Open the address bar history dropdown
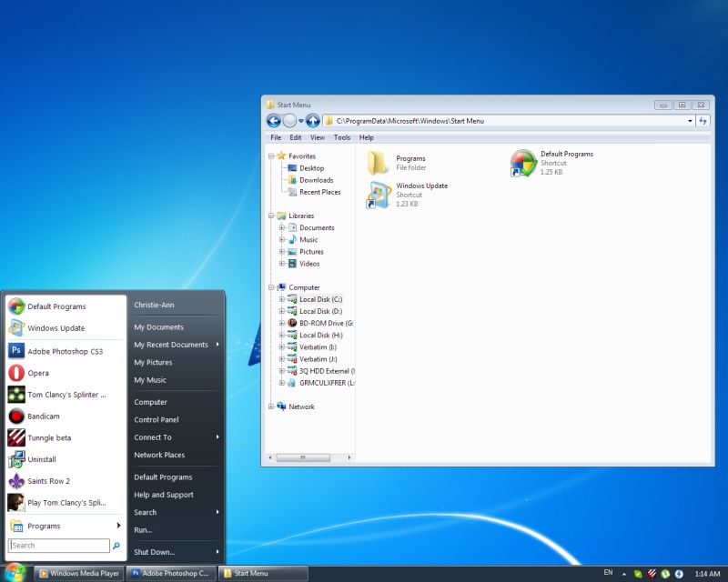728x582 pixels. coord(689,120)
